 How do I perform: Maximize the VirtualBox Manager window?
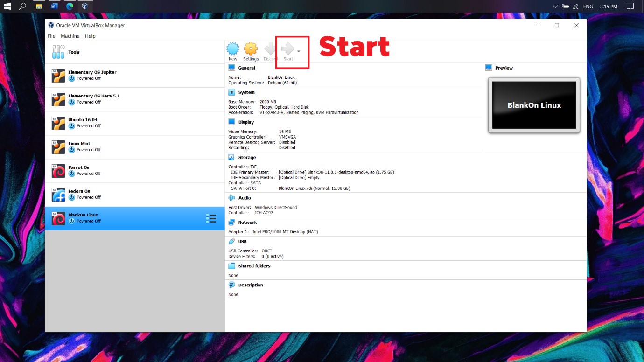(557, 25)
